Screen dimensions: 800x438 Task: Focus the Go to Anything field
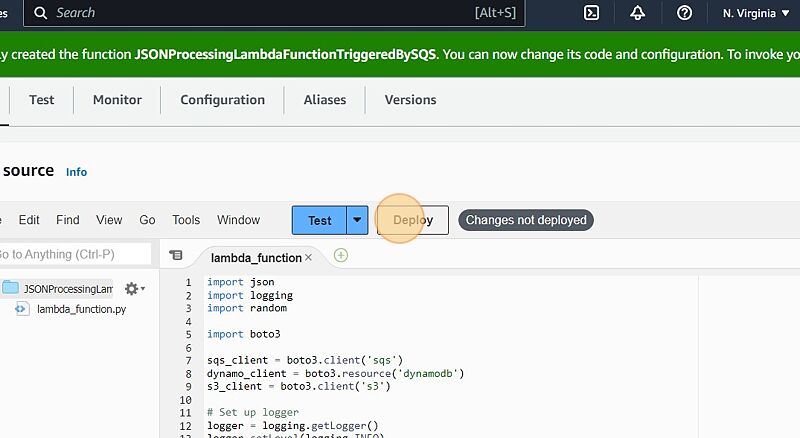coord(76,254)
